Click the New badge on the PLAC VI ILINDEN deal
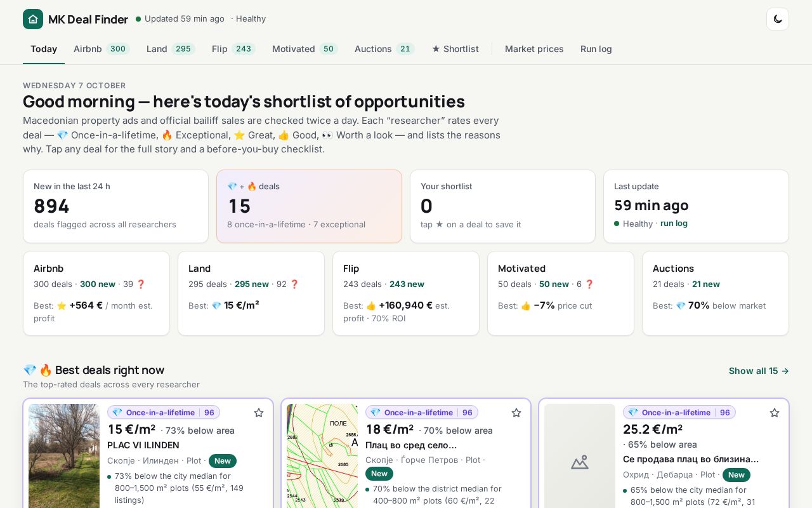The image size is (812, 508). (x=223, y=461)
